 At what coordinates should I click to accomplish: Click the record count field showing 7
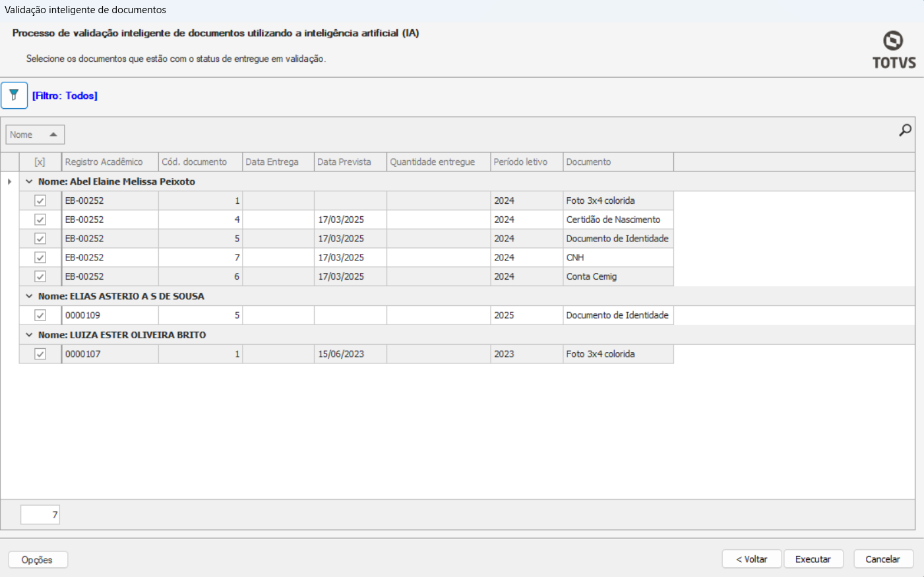click(x=40, y=515)
